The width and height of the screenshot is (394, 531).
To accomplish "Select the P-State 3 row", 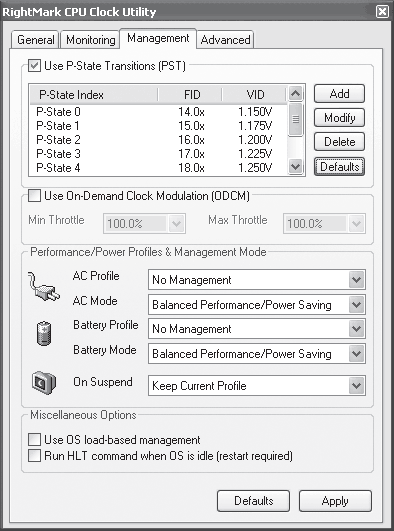I will (158, 154).
